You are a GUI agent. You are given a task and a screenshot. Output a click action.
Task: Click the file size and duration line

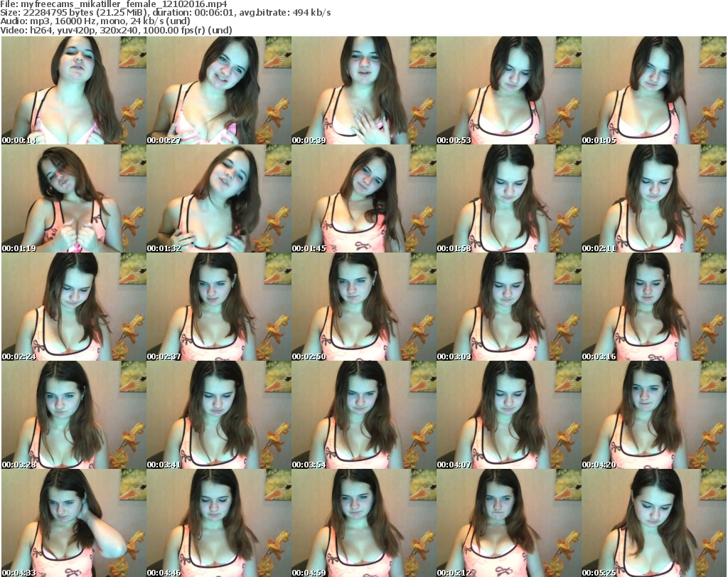click(165, 13)
